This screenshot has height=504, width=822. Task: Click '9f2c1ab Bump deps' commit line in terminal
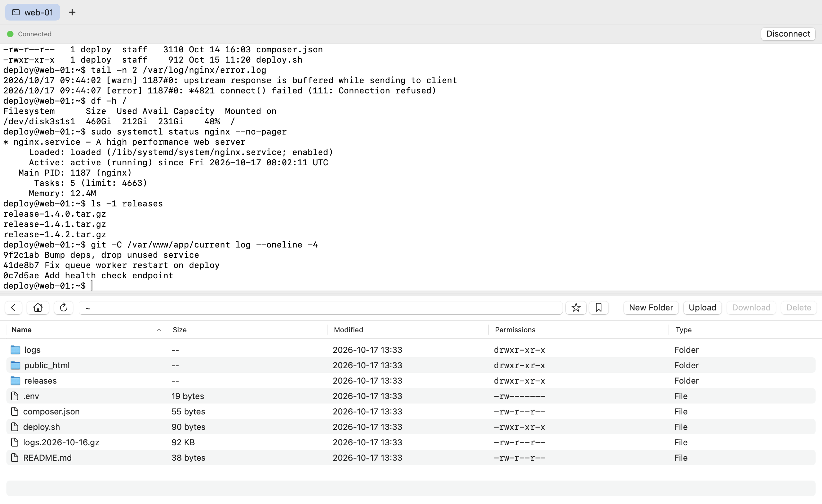click(101, 255)
